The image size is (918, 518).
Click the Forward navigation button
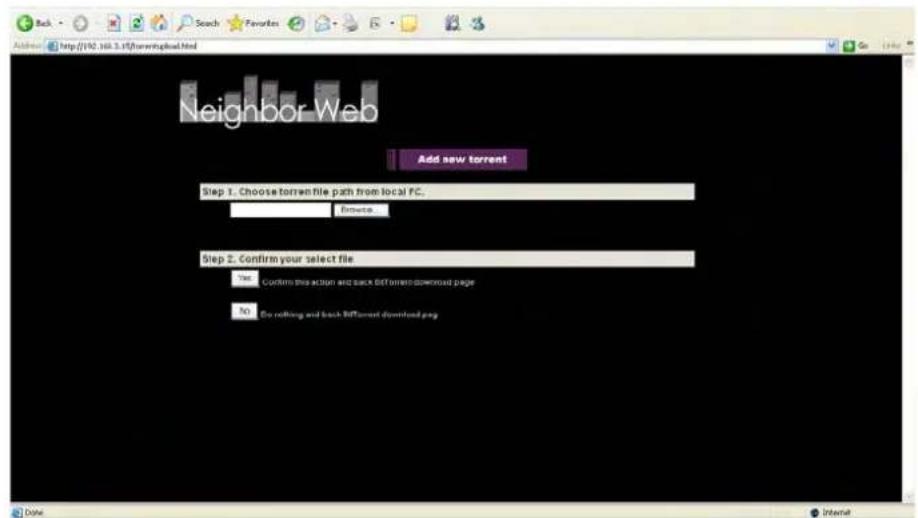[80, 23]
